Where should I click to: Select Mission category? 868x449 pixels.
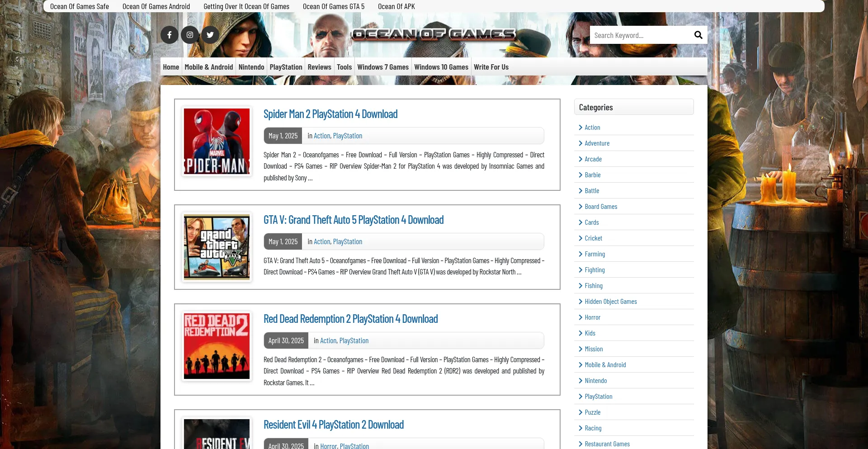[594, 349]
